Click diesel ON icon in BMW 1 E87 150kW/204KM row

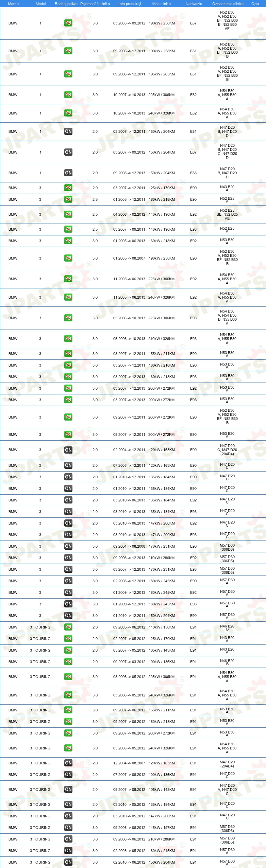point(68,152)
